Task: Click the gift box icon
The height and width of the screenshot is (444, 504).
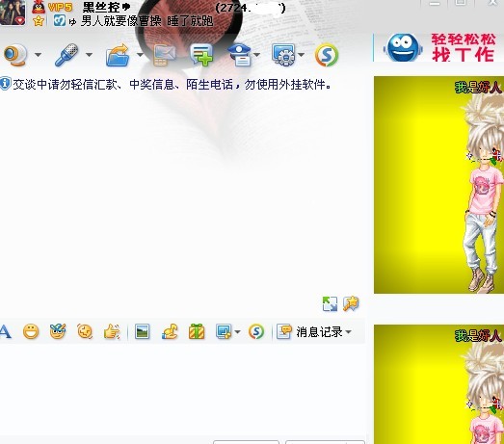Action: pyautogui.click(x=197, y=331)
